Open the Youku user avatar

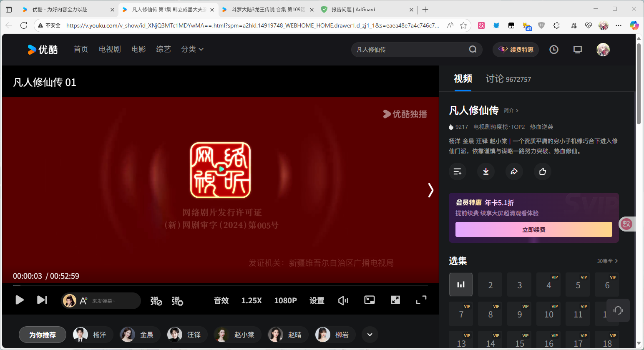pyautogui.click(x=603, y=50)
